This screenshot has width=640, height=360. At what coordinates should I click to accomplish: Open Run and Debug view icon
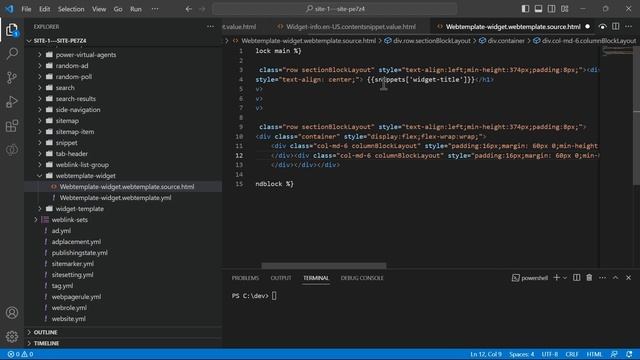tap(12, 102)
